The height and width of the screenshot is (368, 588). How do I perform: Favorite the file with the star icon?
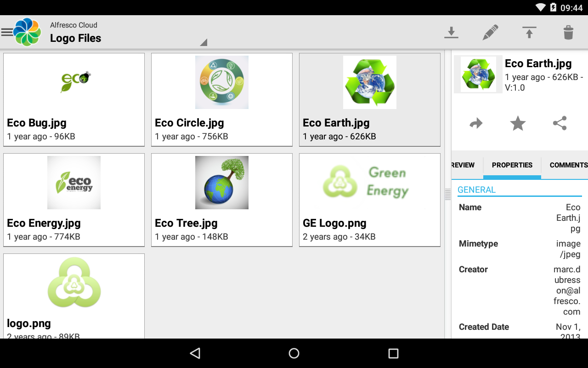(518, 123)
